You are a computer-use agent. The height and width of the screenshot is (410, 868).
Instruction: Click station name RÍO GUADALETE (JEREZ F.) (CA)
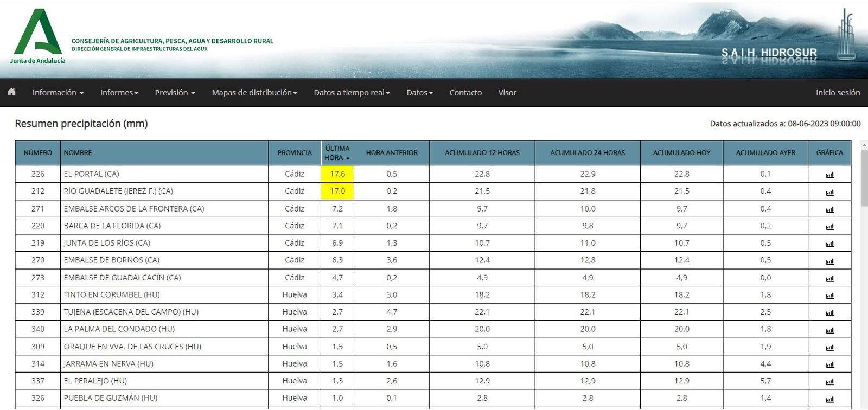click(x=118, y=191)
